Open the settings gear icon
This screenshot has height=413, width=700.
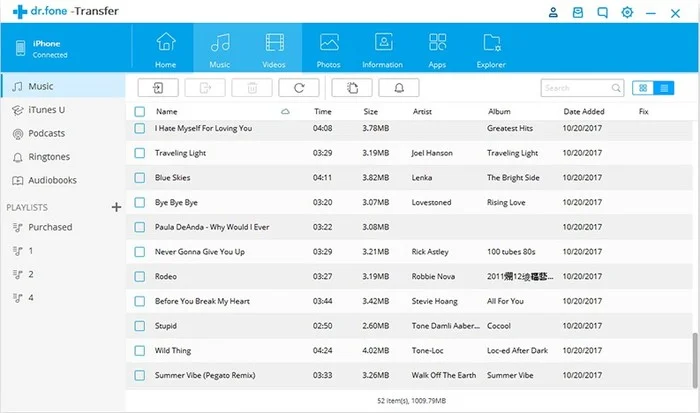pyautogui.click(x=627, y=13)
